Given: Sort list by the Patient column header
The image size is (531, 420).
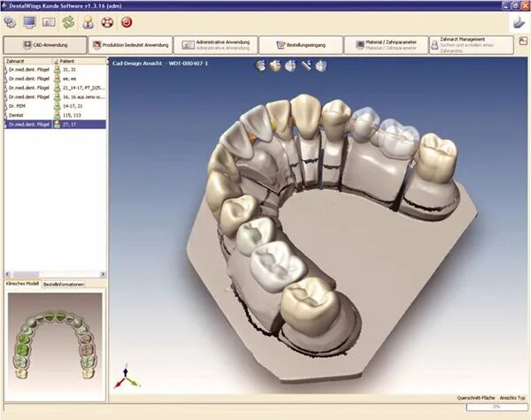Looking at the screenshot, I should coord(80,61).
